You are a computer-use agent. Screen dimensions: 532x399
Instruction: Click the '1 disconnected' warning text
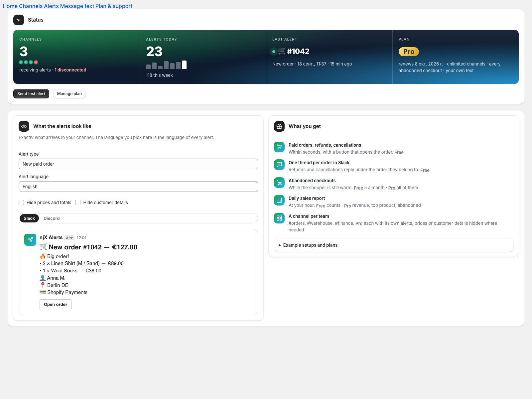click(70, 70)
